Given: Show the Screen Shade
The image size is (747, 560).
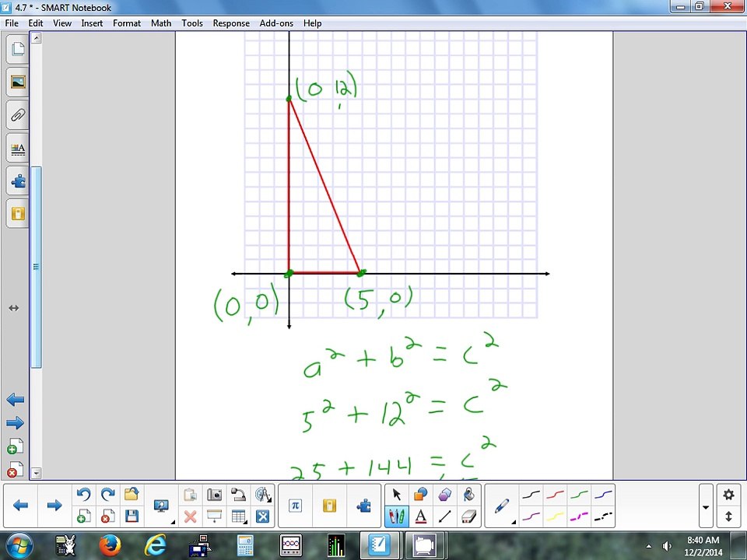Looking at the screenshot, I should point(215,516).
